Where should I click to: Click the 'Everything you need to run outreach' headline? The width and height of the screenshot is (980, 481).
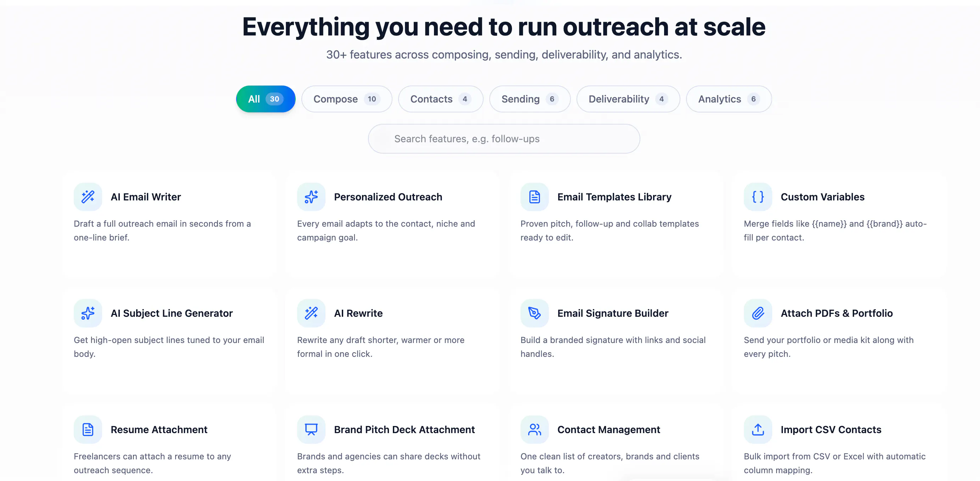(x=504, y=27)
